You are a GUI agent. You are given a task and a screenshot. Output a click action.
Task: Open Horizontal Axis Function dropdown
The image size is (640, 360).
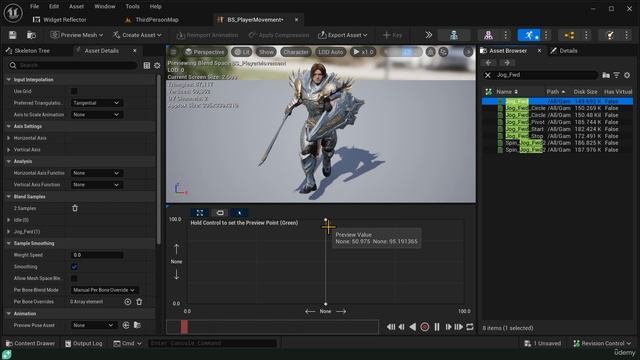(96, 173)
